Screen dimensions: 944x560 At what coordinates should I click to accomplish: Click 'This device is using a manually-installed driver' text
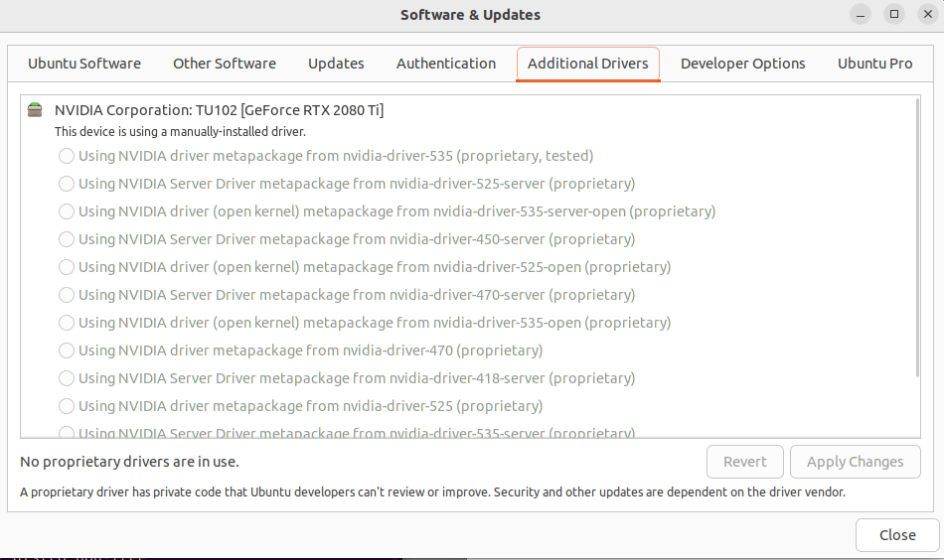(180, 132)
